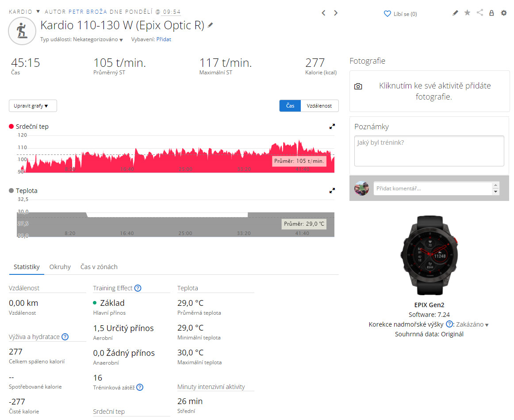Switch to the Čas v zónách tab
Image resolution: width=514 pixels, height=420 pixels.
click(99, 267)
